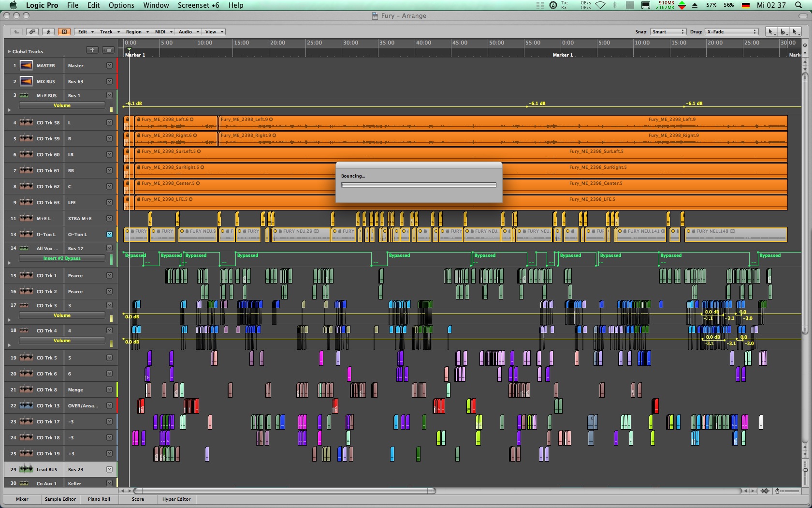Collapse M+E BUS automation lane triangle

(9, 110)
